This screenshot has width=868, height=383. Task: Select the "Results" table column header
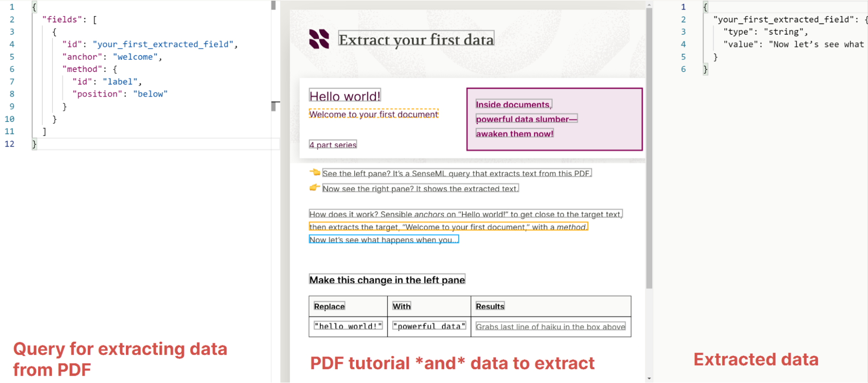coord(490,306)
